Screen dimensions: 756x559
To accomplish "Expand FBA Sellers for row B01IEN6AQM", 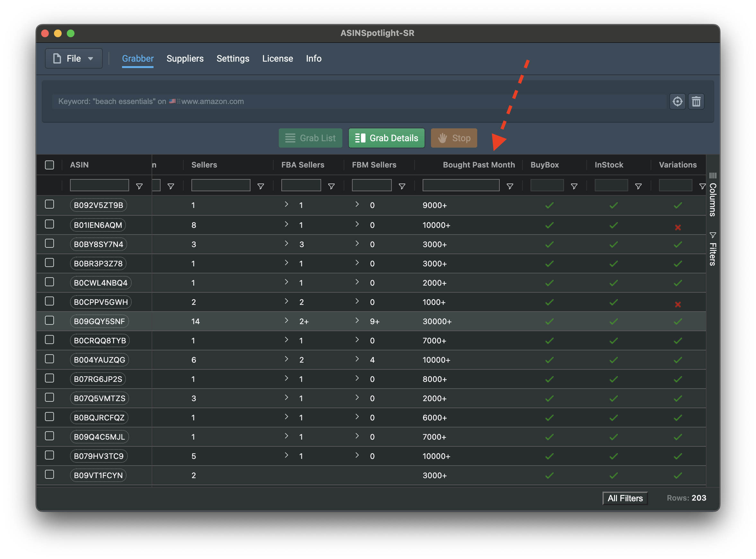I will tap(286, 224).
